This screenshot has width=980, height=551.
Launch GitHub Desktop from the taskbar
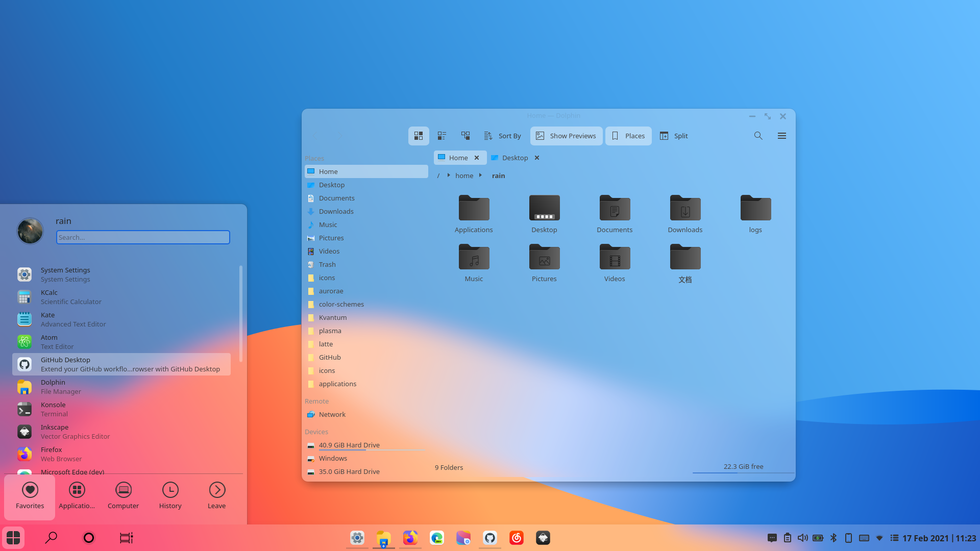click(490, 538)
